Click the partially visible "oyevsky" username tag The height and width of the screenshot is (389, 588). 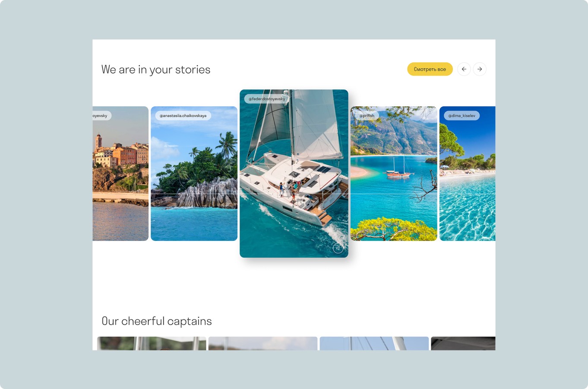coord(102,115)
